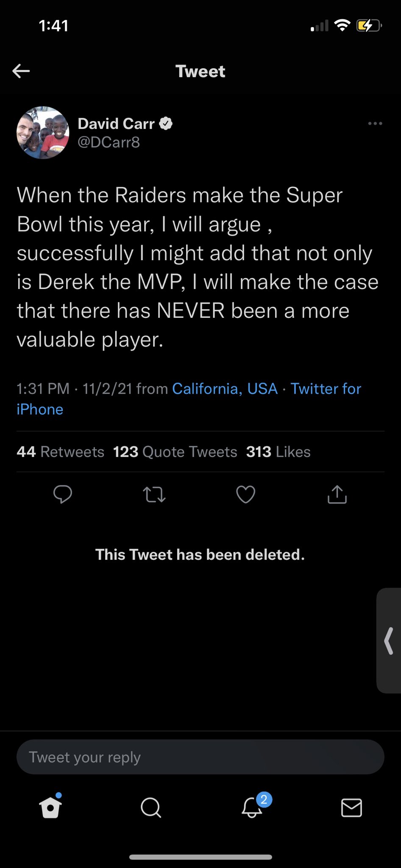Like the tweet with the heart icon
401x868 pixels.
click(245, 495)
